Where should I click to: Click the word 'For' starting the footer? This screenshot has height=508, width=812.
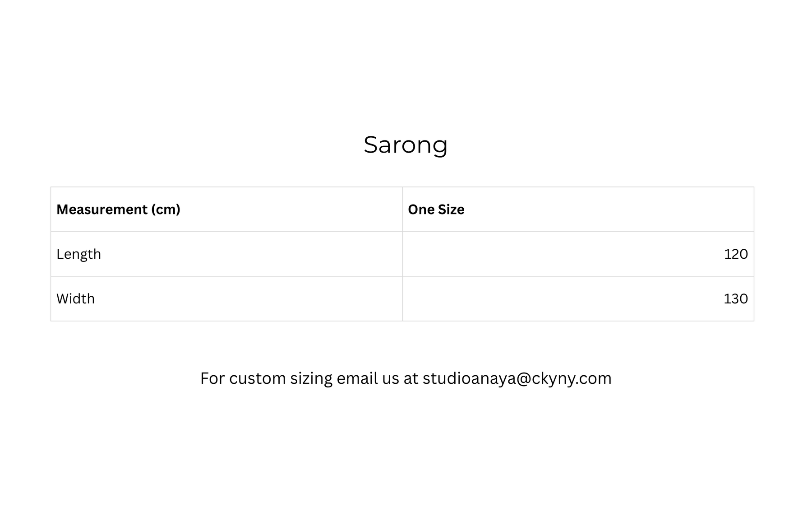(212, 378)
